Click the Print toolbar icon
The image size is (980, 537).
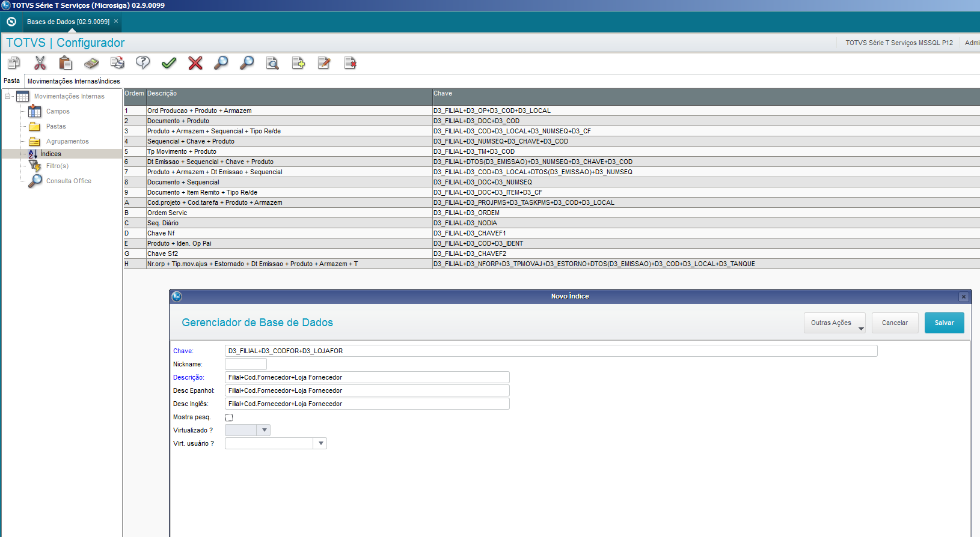[x=117, y=63]
